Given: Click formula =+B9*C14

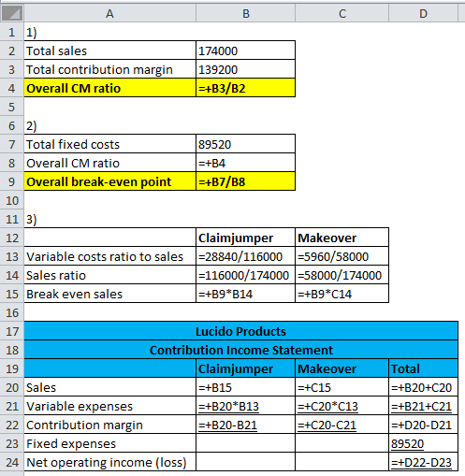Looking at the screenshot, I should (x=342, y=294).
